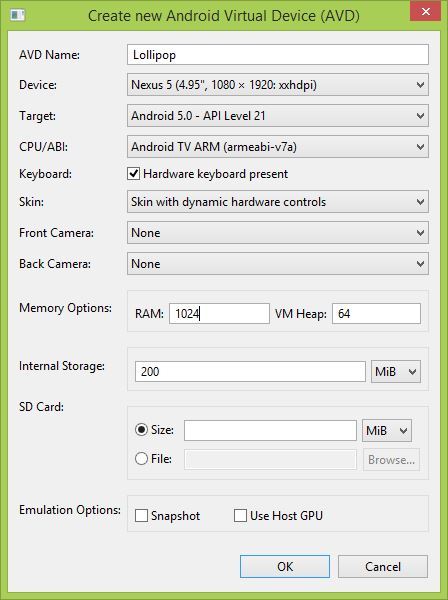Click the RAM field showing 1024

pos(219,314)
